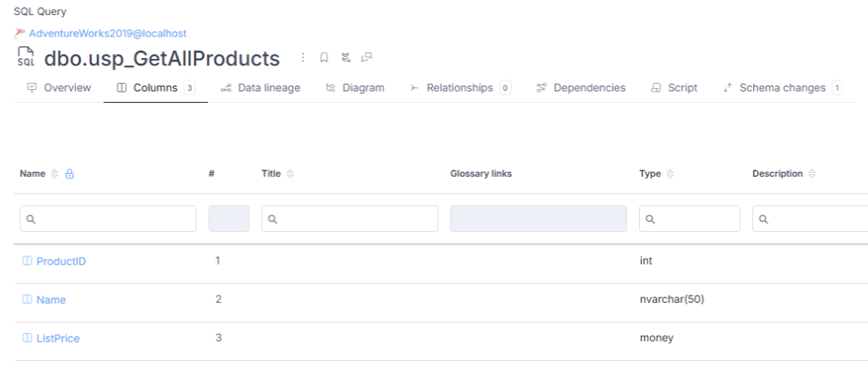Click the column icon beside ProductID
868x380 pixels.
(x=26, y=261)
